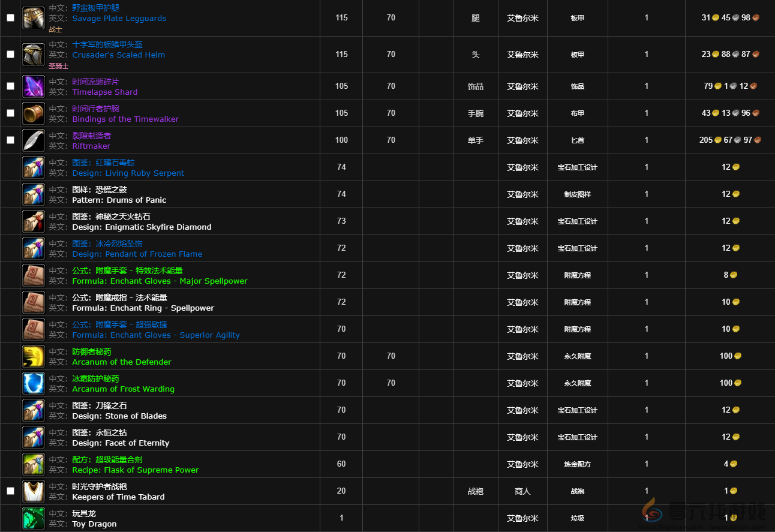Click the Formula: Enchant Ring - Spellpower link
775x532 pixels.
coord(143,308)
